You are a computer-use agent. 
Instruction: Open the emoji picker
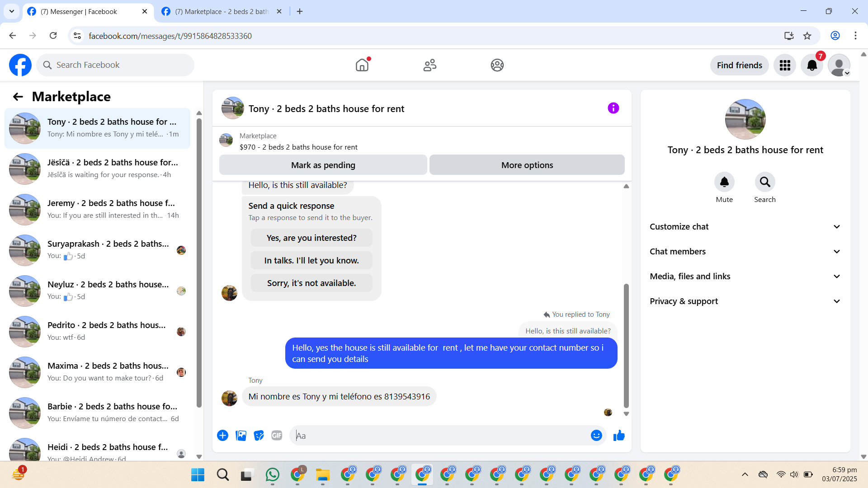click(596, 435)
